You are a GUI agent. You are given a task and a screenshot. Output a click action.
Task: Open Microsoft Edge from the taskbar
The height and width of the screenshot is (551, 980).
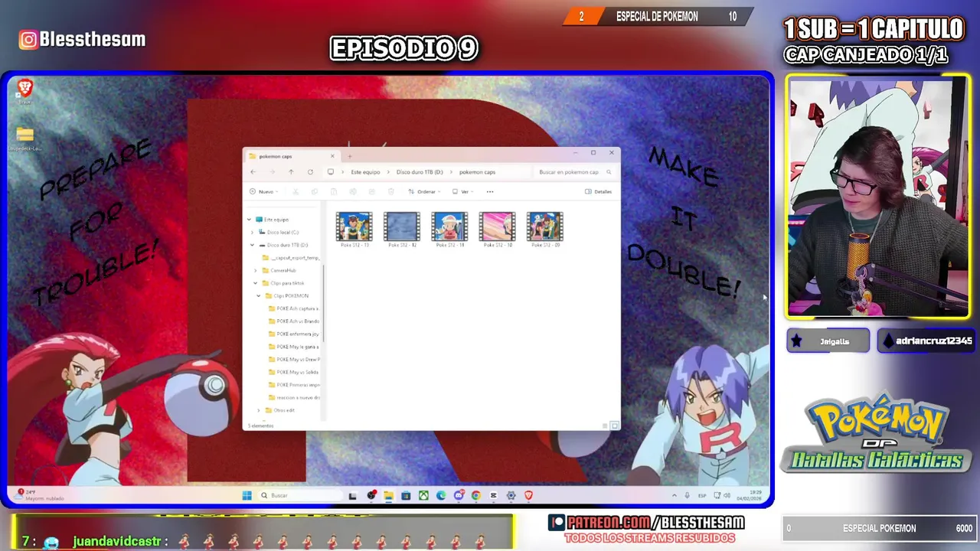(x=441, y=495)
